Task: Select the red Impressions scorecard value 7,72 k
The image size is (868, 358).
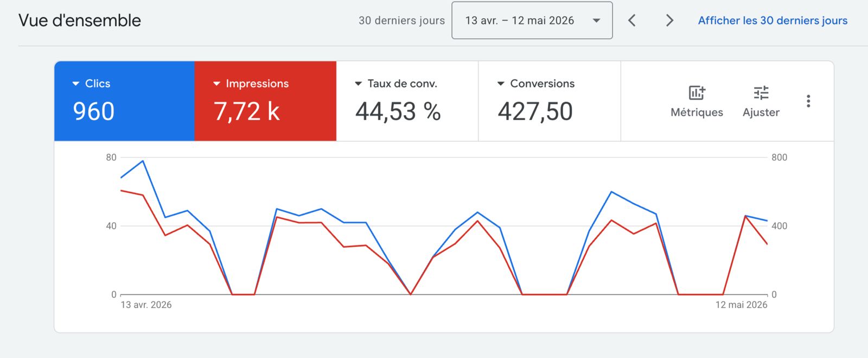Action: (247, 111)
